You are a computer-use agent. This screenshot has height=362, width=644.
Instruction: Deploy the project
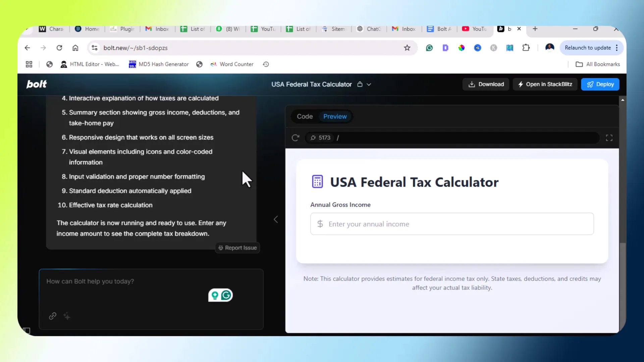(600, 84)
